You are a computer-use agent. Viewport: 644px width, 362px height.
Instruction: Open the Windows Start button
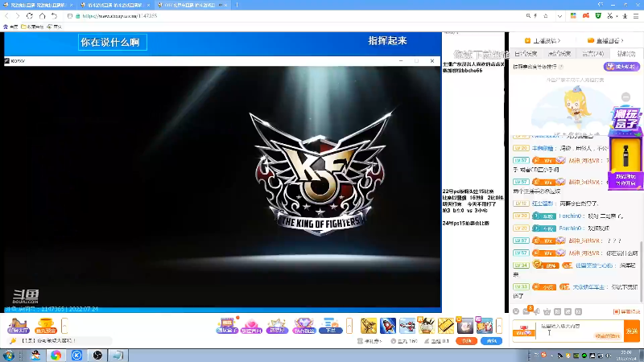tap(8, 356)
